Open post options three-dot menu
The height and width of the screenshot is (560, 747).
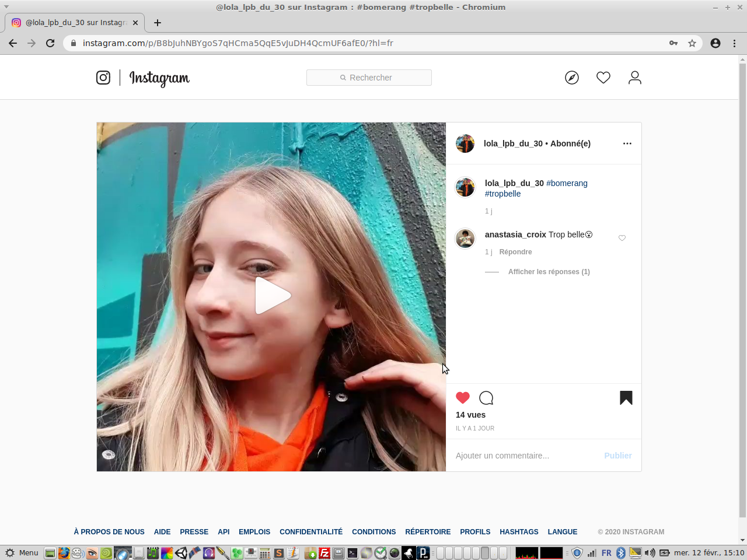pyautogui.click(x=627, y=143)
